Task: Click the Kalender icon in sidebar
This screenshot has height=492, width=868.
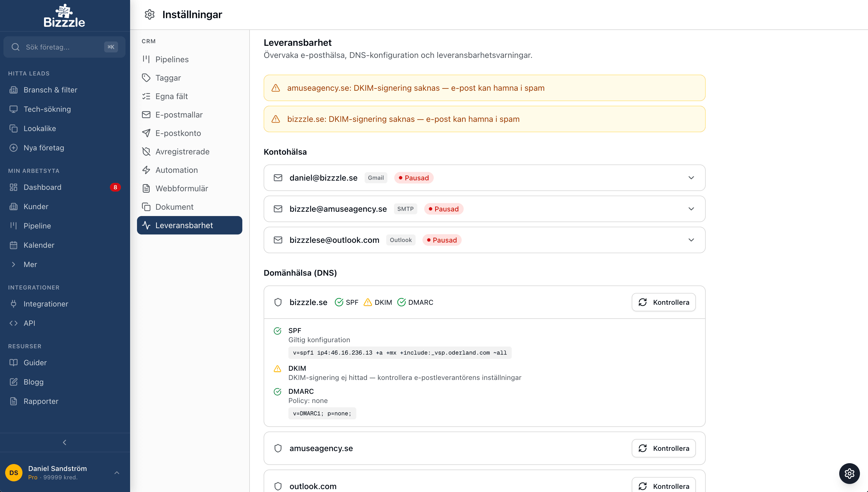Action: (x=14, y=245)
